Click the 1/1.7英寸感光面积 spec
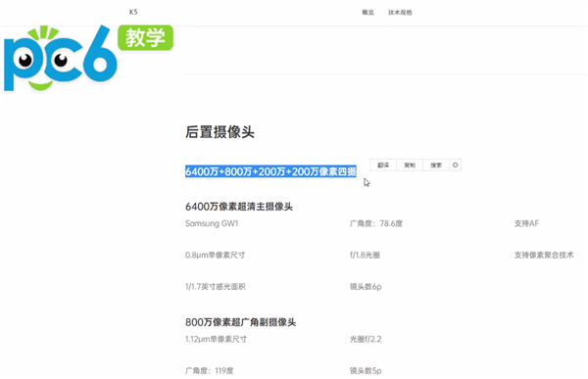 tap(216, 287)
